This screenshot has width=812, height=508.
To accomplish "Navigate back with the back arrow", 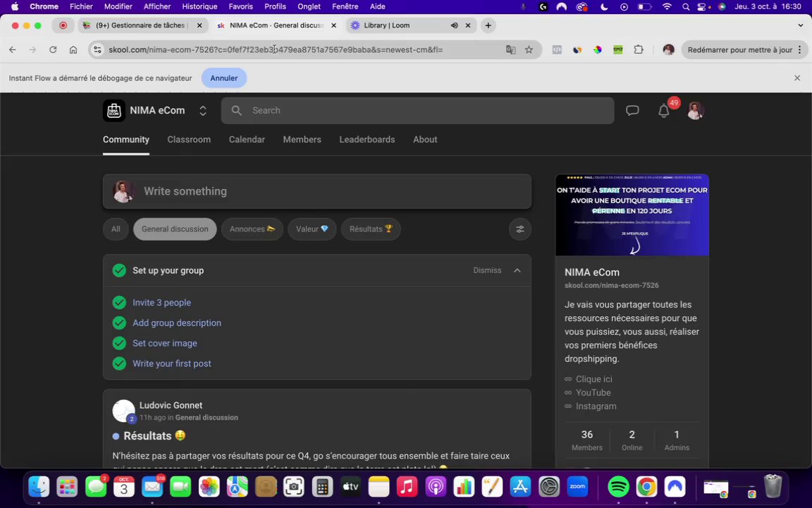I will 13,50.
